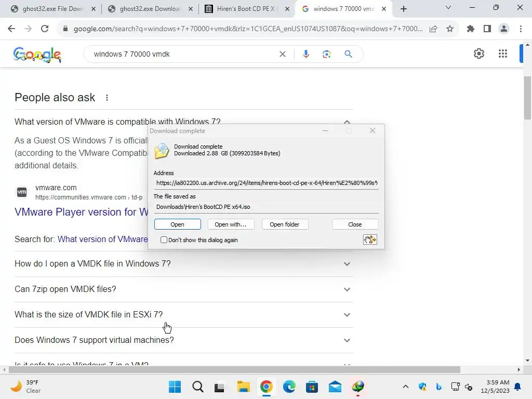
Task: Bookmark this page with the star
Action: tap(450, 29)
